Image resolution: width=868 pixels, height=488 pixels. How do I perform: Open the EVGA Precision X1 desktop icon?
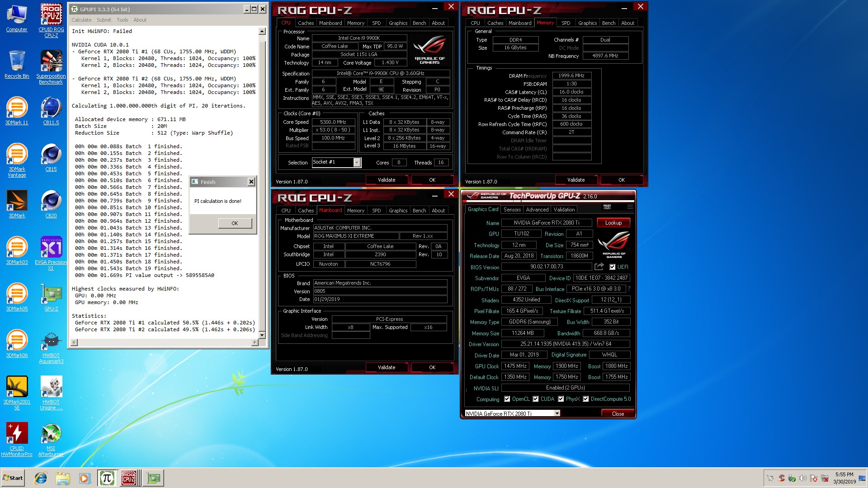51,253
